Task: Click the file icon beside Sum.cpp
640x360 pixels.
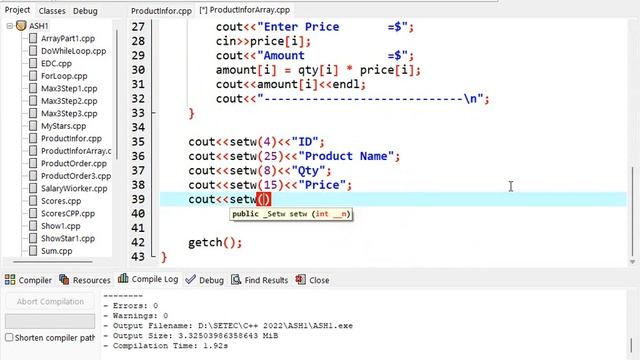Action: coord(33,251)
